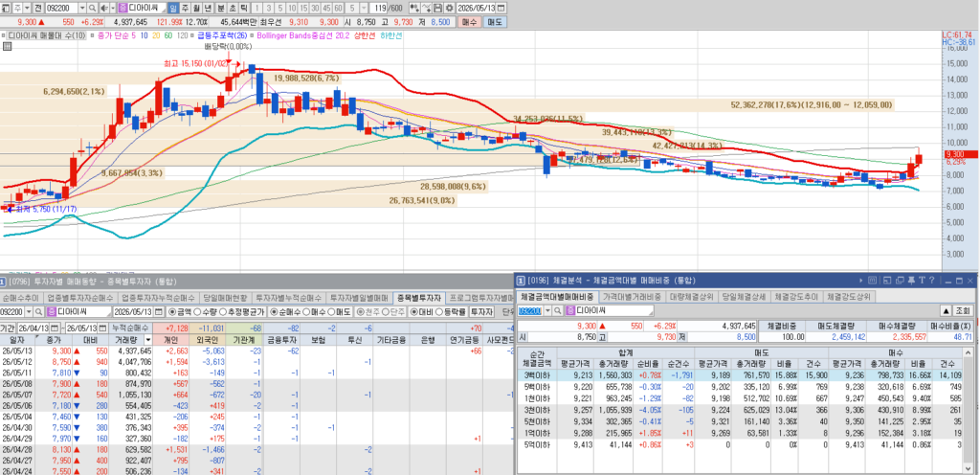Click the search icon in investor panel
The width and height of the screenshot is (980, 475).
38,311
